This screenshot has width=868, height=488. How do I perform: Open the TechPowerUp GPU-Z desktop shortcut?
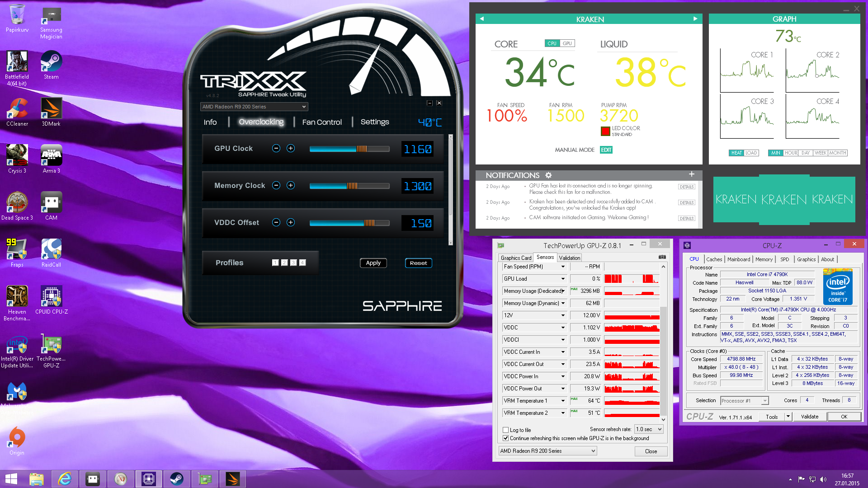point(51,351)
